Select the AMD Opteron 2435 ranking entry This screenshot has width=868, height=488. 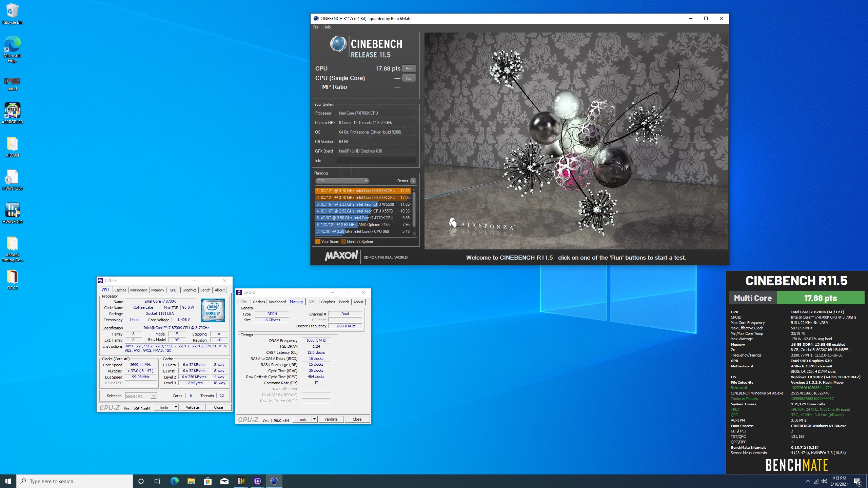coord(363,225)
